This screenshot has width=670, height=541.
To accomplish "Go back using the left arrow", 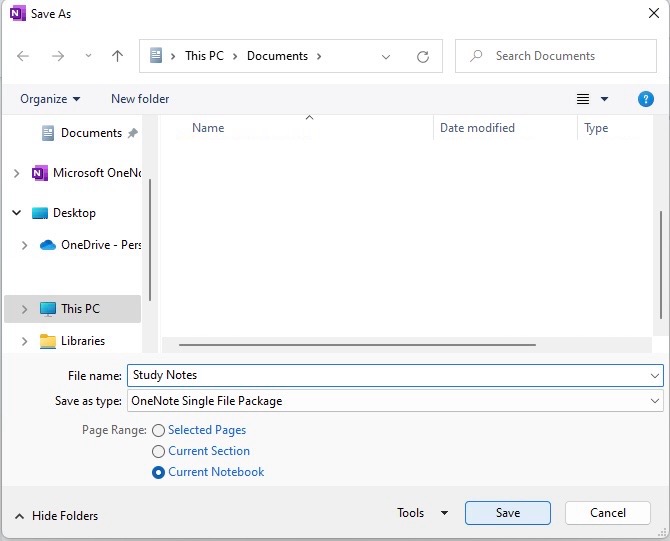I will click(x=23, y=56).
